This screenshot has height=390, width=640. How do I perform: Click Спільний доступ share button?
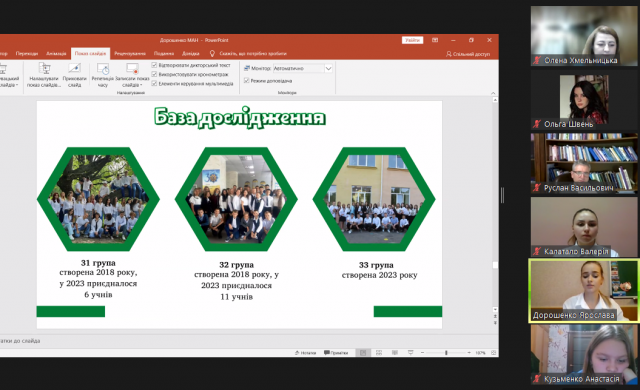468,54
